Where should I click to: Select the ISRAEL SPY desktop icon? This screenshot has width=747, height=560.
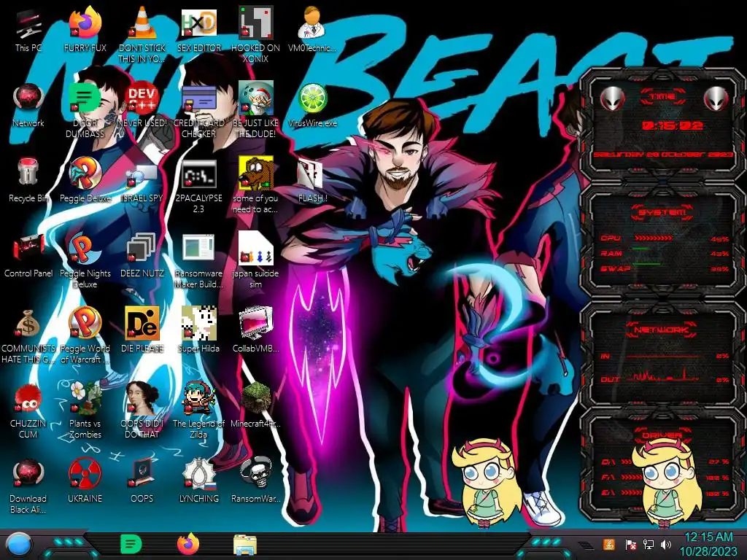(x=142, y=176)
